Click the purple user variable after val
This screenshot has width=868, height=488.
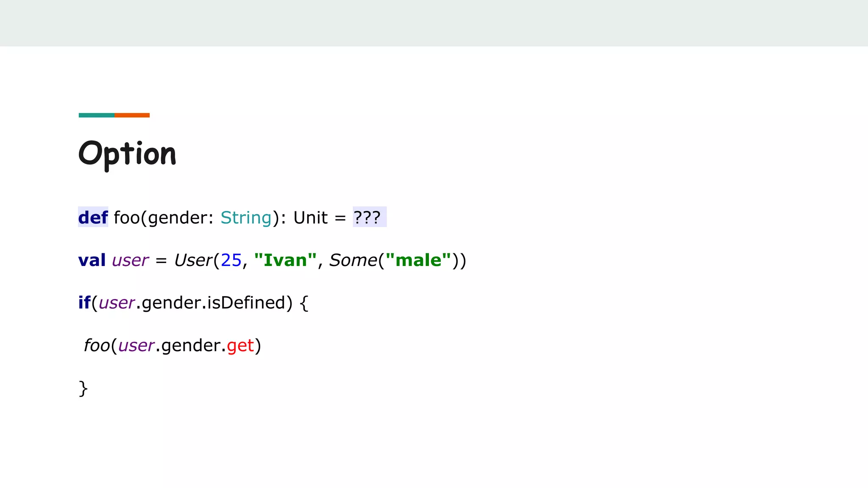[130, 260]
